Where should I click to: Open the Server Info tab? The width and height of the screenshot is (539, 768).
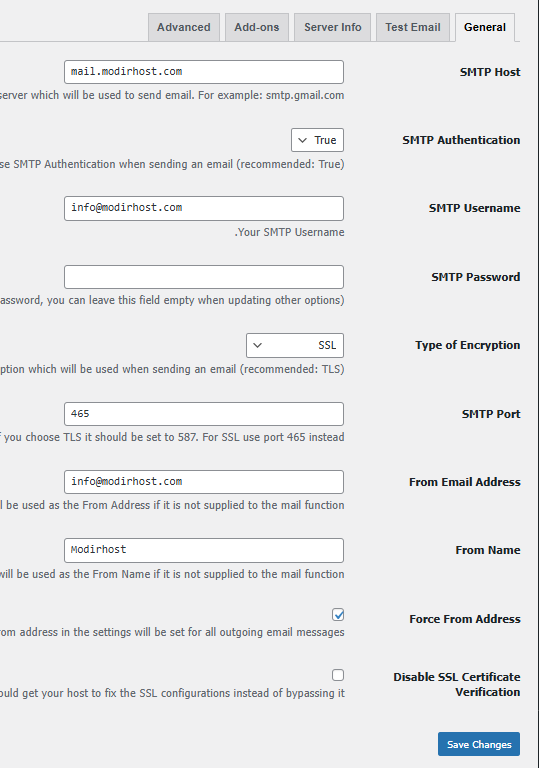[332, 27]
